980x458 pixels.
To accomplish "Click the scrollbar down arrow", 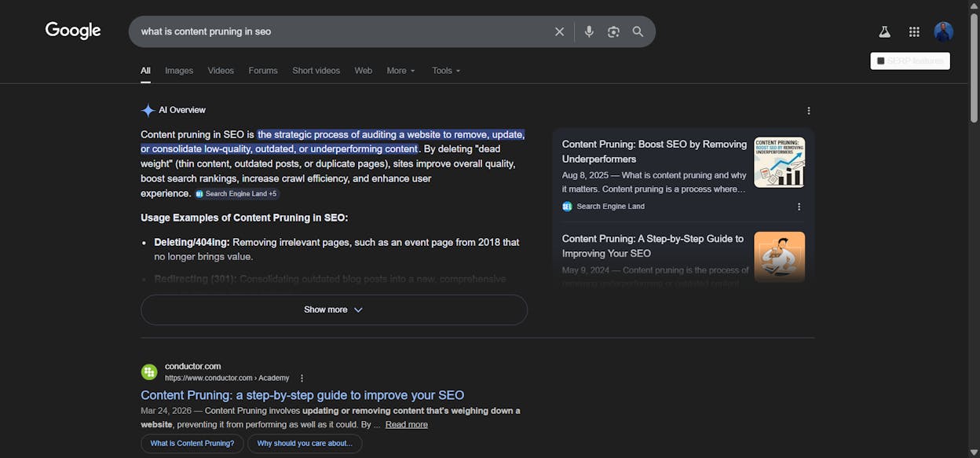I will click(x=974, y=453).
